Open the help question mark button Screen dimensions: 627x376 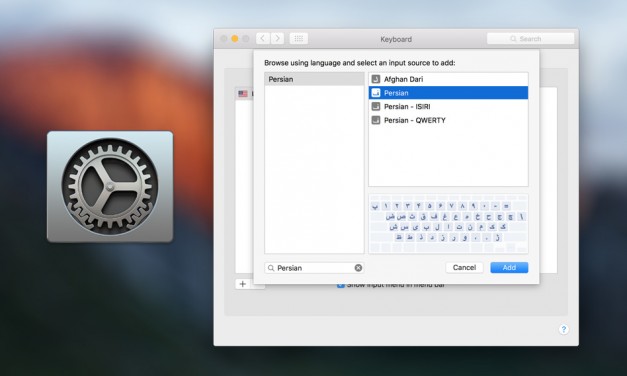564,330
